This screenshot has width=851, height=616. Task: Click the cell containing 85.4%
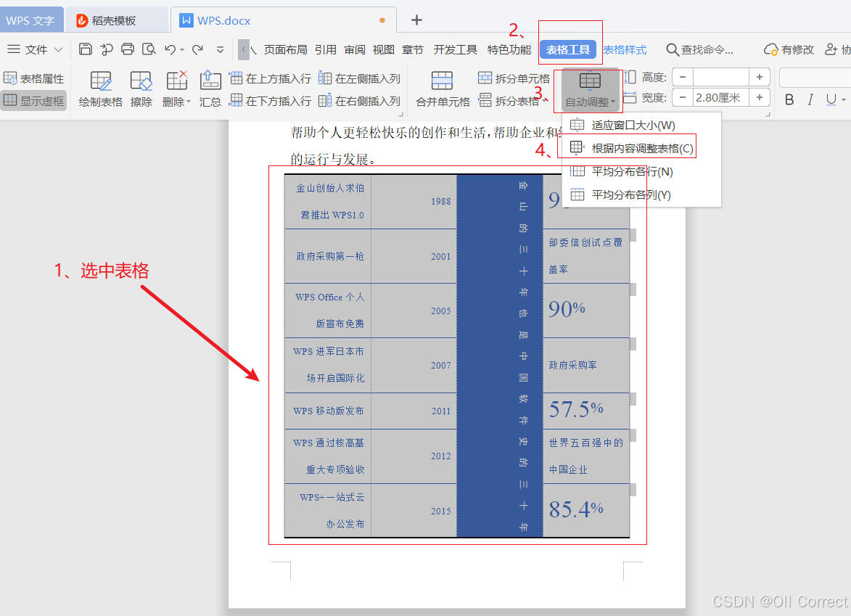[586, 511]
